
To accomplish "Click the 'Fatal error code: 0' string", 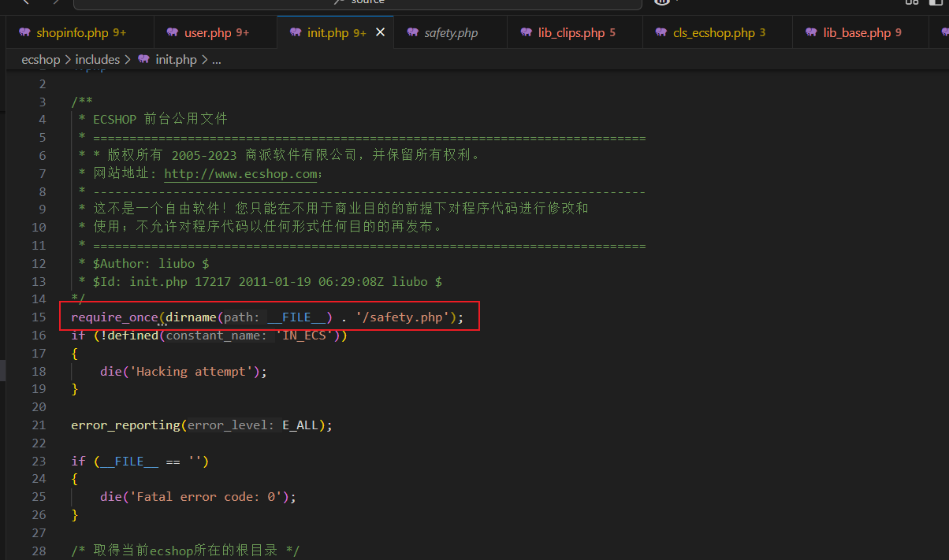I will click(208, 497).
